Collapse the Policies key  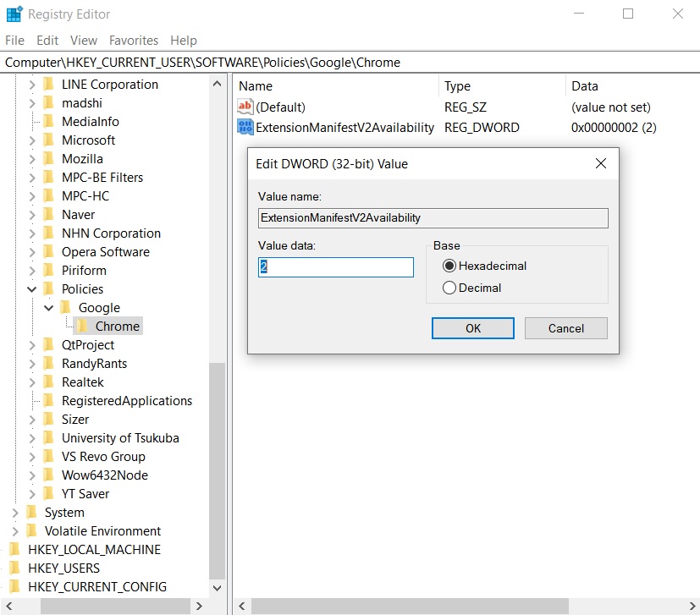[x=31, y=289]
